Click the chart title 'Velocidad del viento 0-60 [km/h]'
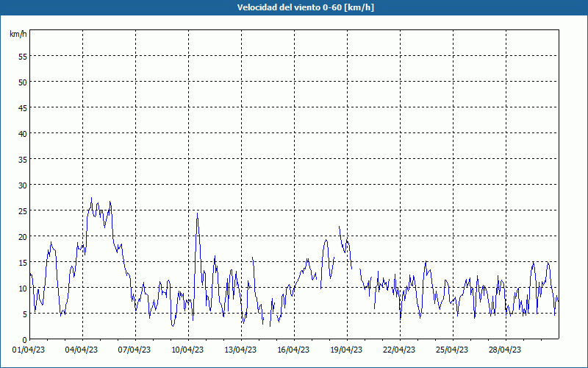 click(305, 7)
